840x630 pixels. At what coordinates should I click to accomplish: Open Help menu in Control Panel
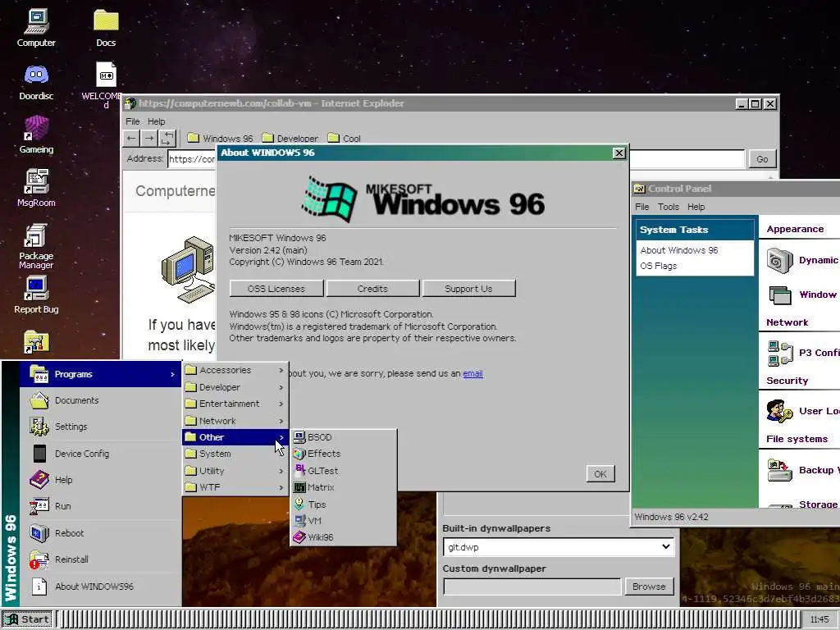pyautogui.click(x=696, y=207)
